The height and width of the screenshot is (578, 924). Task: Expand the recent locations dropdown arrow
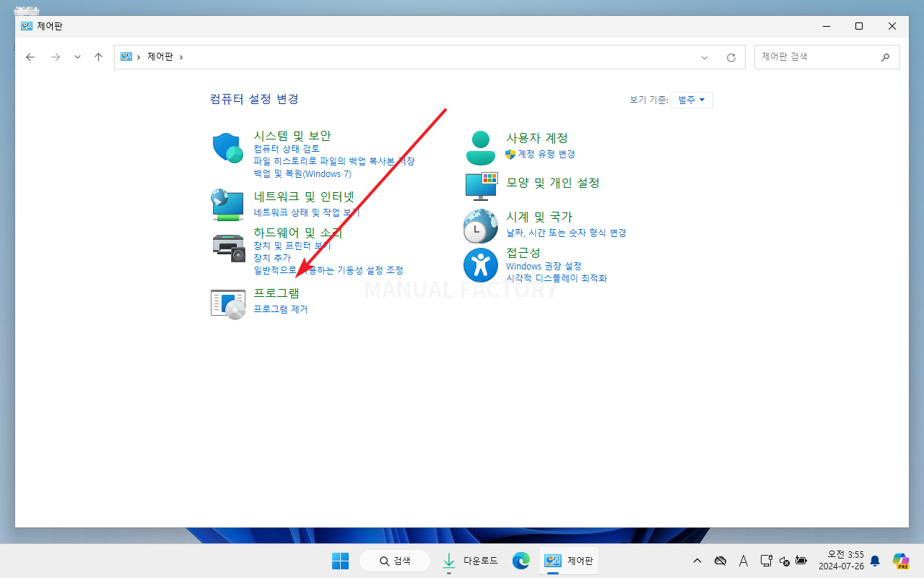click(77, 57)
